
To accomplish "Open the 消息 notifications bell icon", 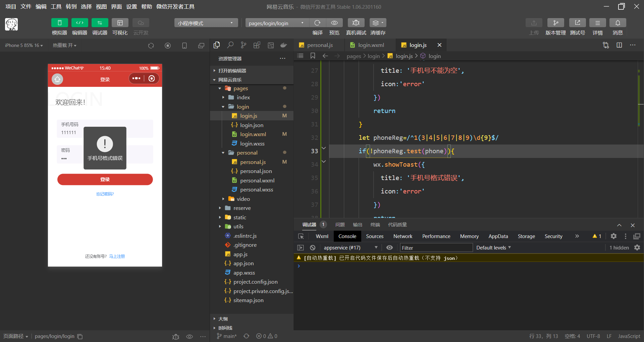I will click(x=618, y=23).
